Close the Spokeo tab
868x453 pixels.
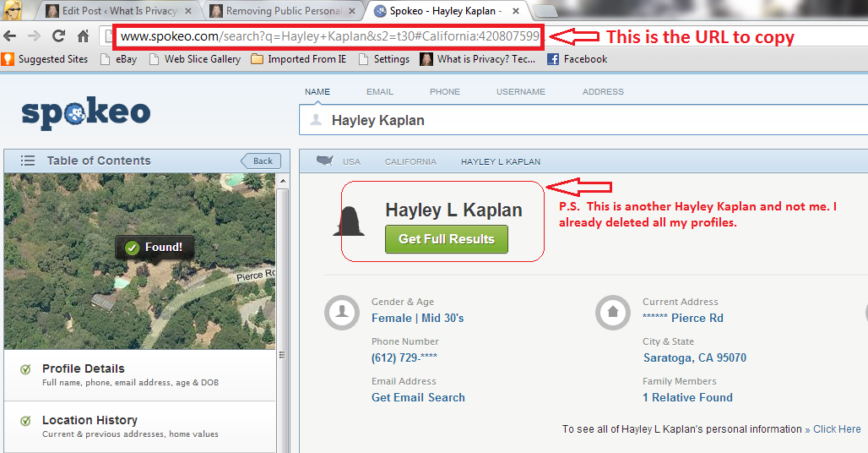click(x=516, y=11)
